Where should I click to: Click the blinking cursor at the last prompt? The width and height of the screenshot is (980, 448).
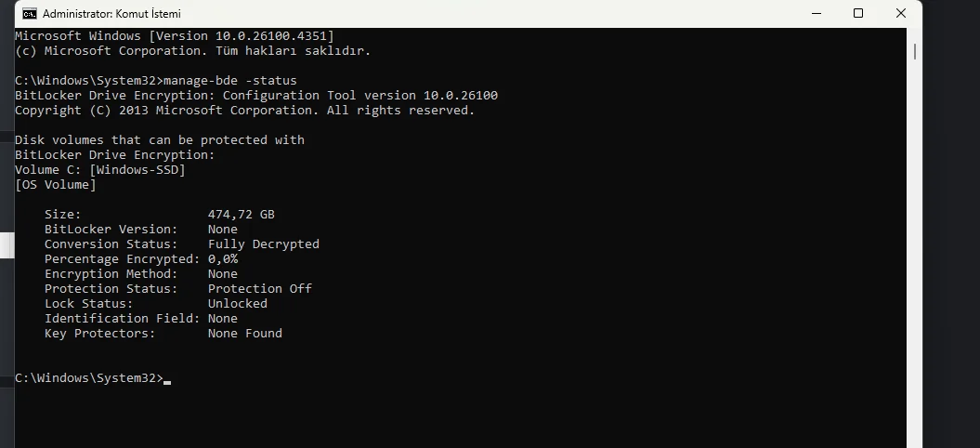[x=167, y=379]
